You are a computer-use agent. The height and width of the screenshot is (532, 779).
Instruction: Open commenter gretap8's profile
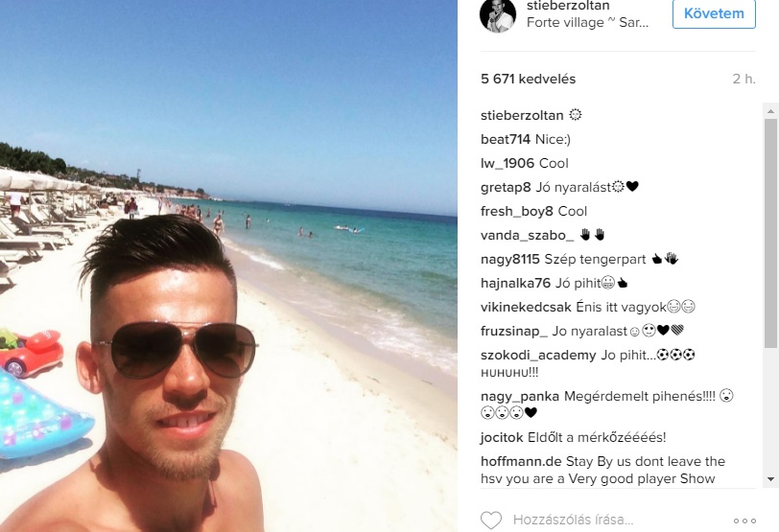(506, 188)
